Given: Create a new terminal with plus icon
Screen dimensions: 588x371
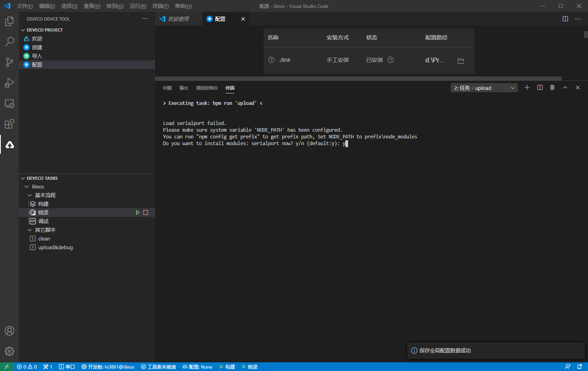Looking at the screenshot, I should (527, 88).
